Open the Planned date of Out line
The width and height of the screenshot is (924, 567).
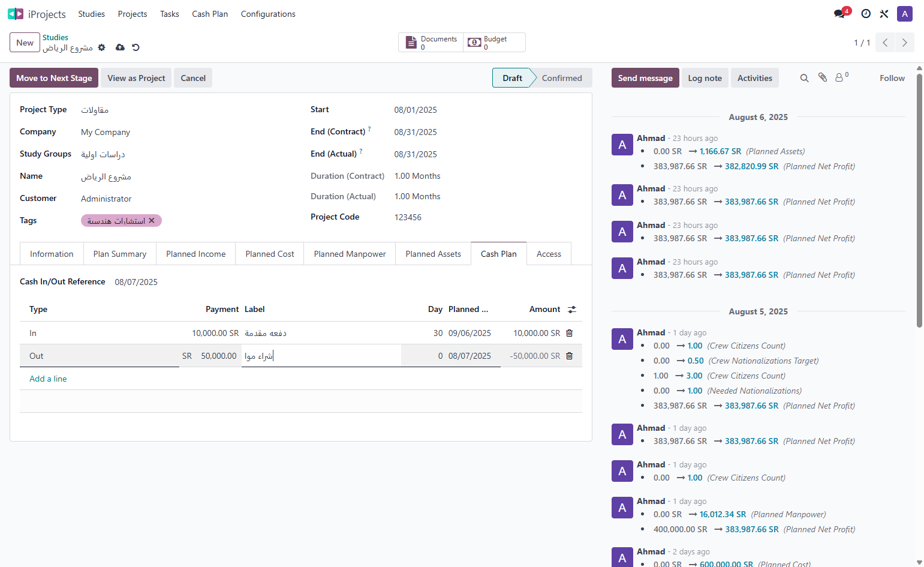point(473,356)
